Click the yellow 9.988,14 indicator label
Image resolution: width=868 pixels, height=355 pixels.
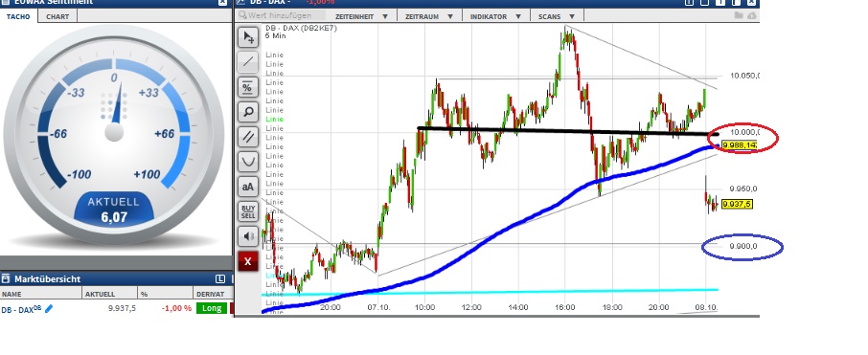click(740, 145)
